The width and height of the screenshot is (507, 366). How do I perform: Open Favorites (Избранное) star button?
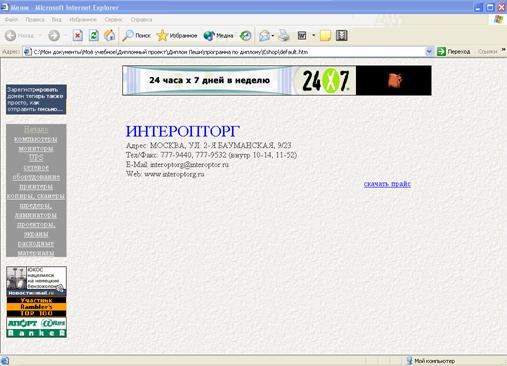pyautogui.click(x=177, y=35)
